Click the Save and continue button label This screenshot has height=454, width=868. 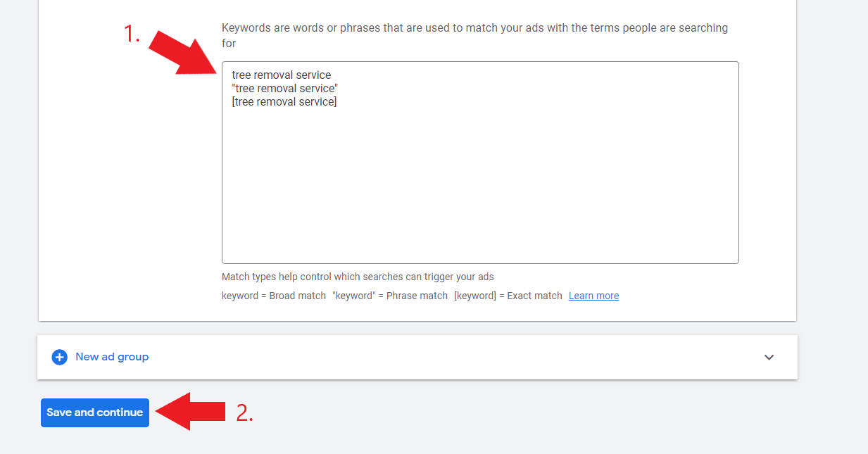[94, 412]
